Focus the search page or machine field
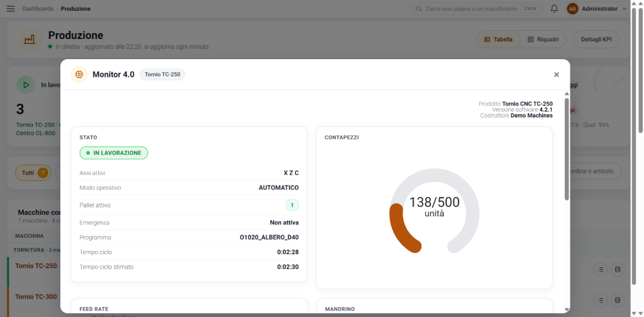The image size is (644, 317). pos(477,9)
